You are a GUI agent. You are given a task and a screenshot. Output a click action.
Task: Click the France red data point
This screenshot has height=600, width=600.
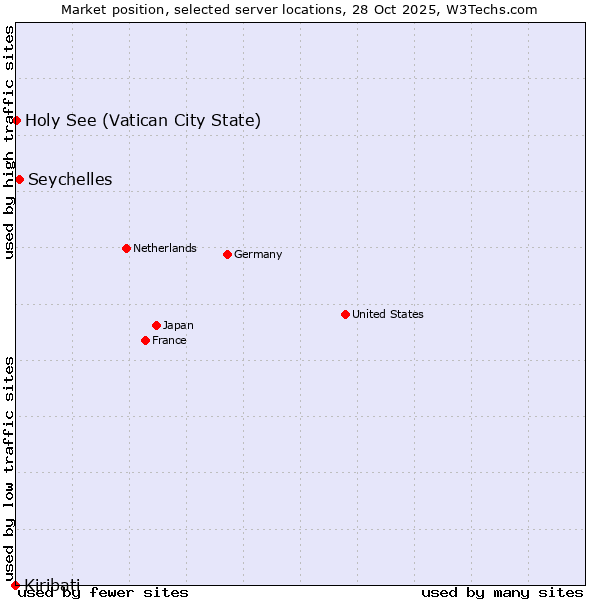click(146, 340)
